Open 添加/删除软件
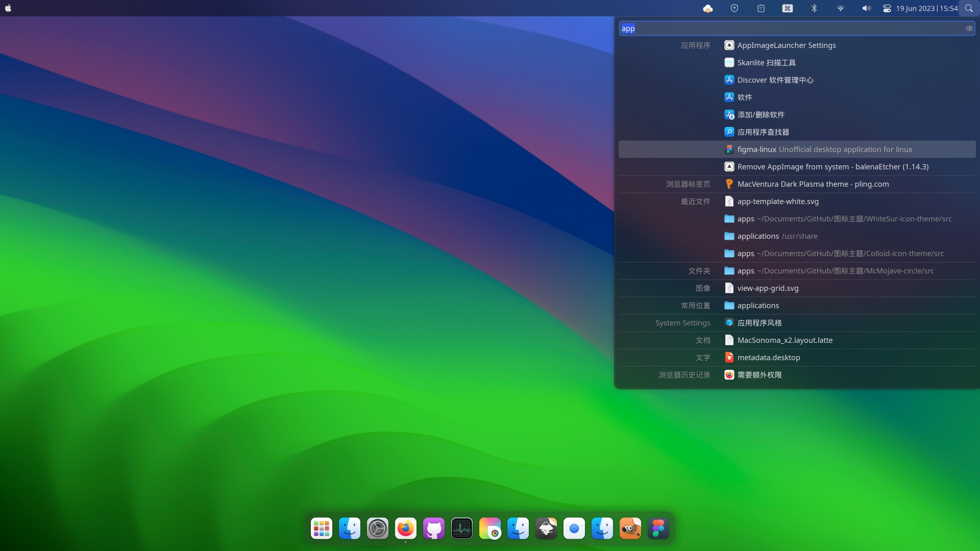 tap(797, 115)
